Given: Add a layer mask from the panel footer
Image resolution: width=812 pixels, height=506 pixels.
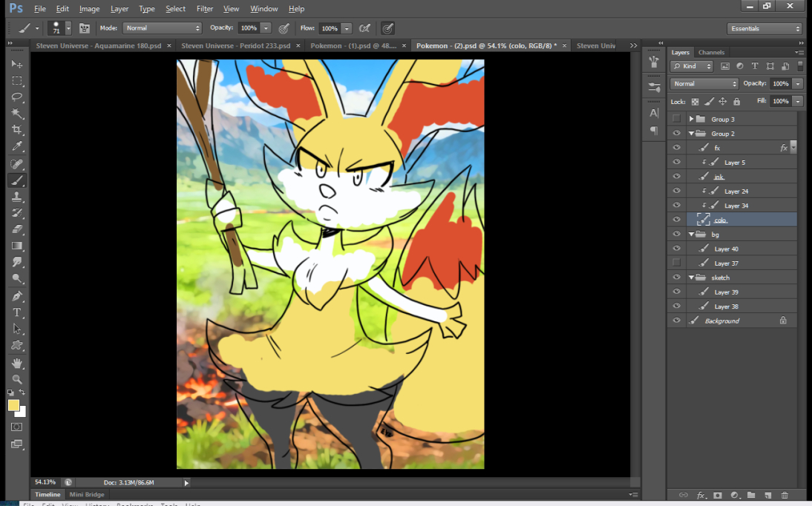Looking at the screenshot, I should pyautogui.click(x=717, y=495).
